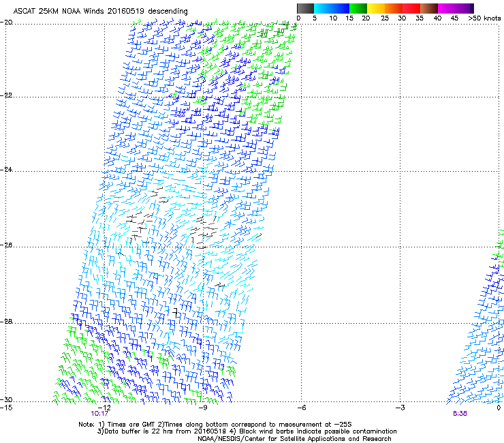The height and width of the screenshot is (443, 504).
Task: Click the brown 35-40 knots legend swatch
Action: click(429, 8)
